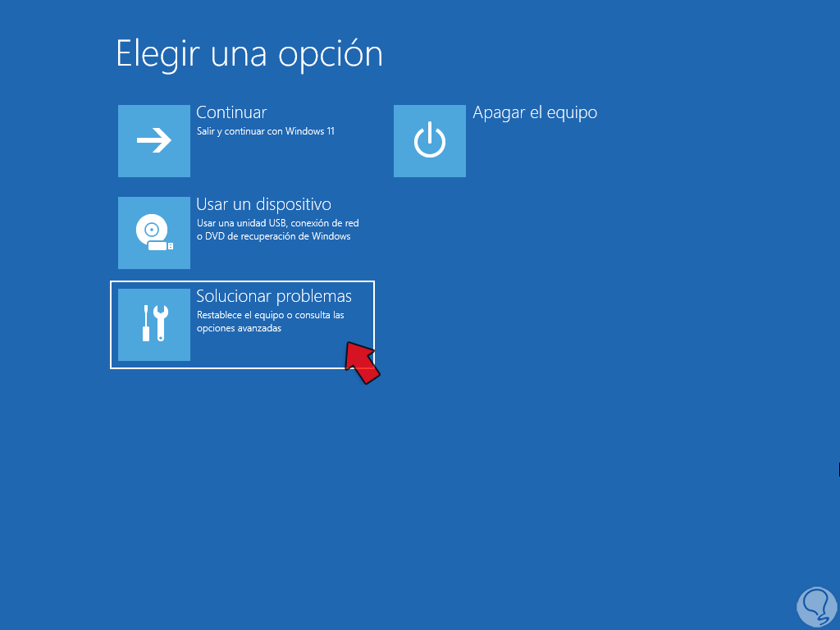Choose the Continuar option label
This screenshot has height=630, width=840.
[231, 112]
